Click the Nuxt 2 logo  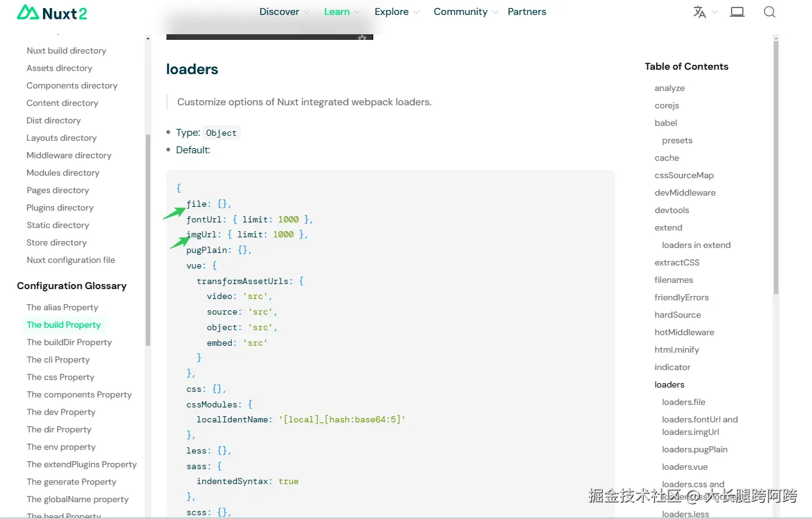point(52,12)
